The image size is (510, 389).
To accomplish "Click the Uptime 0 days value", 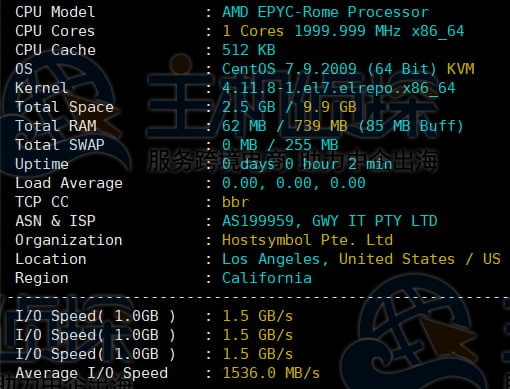I will point(307,164).
